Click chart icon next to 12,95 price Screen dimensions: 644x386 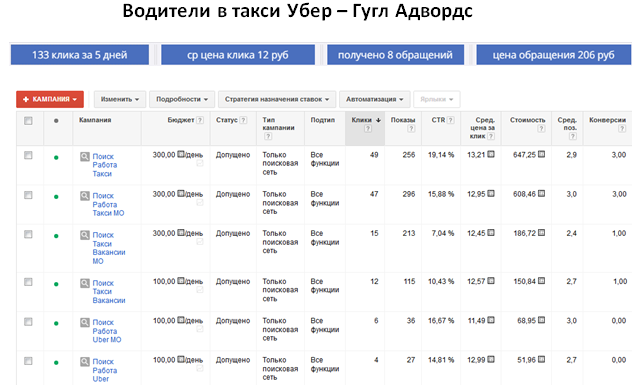[491, 193]
